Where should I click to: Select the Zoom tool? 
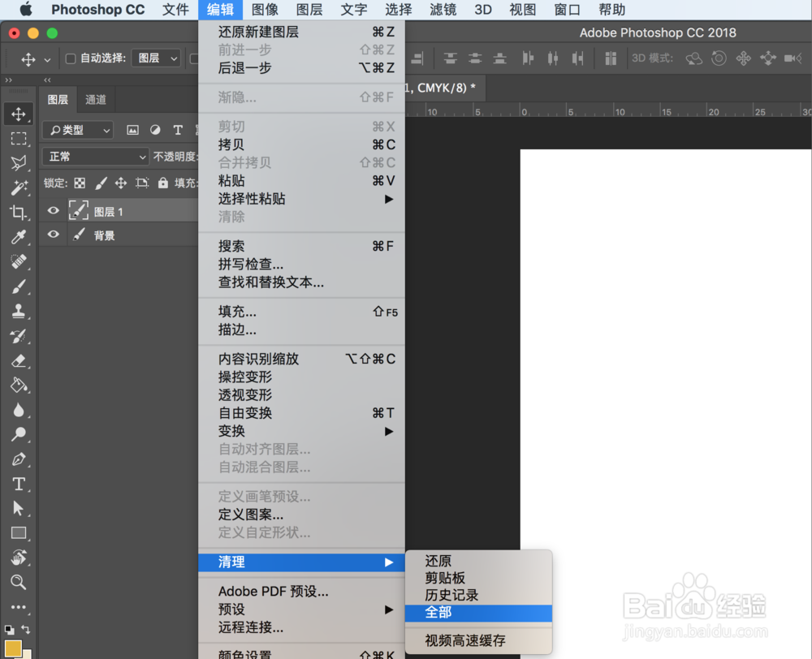(x=19, y=583)
